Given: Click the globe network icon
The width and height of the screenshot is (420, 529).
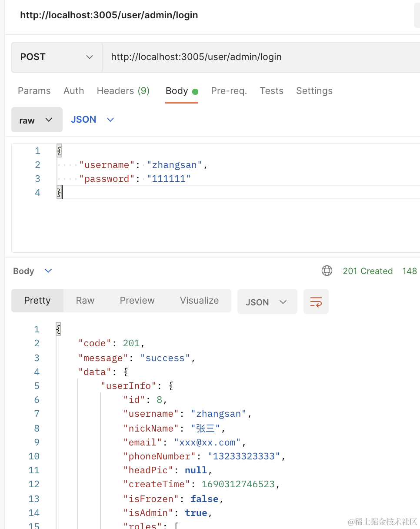Looking at the screenshot, I should click(x=327, y=271).
